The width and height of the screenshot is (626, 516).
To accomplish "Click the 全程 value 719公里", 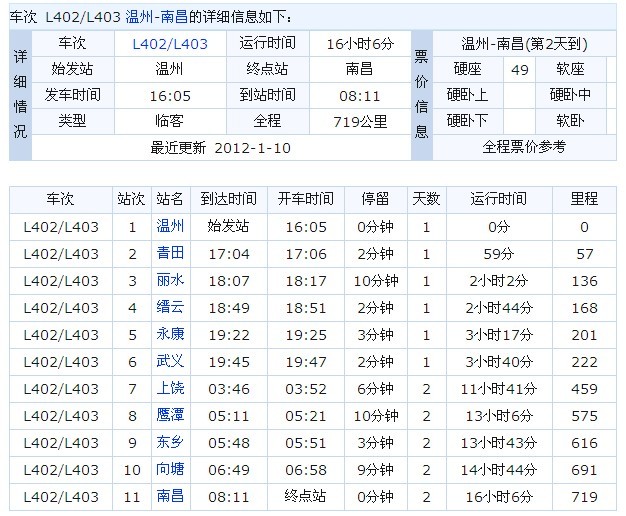I will pyautogui.click(x=360, y=121).
